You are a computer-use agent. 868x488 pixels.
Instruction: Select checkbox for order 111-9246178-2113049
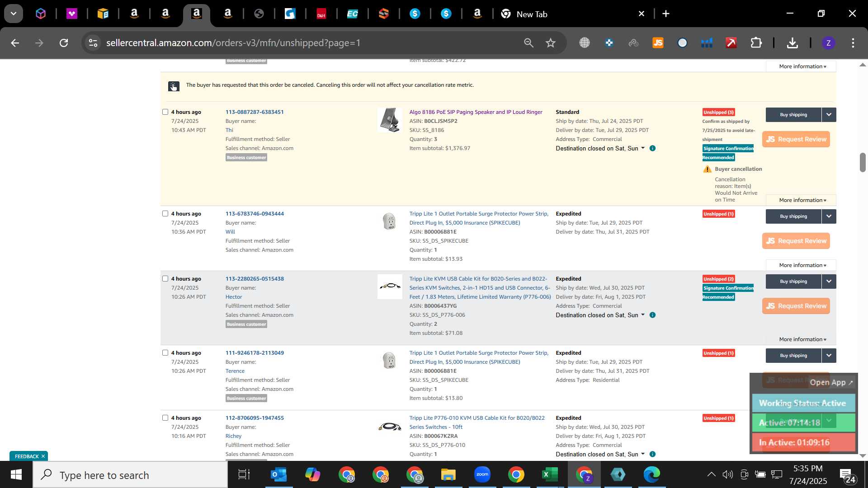(x=165, y=352)
